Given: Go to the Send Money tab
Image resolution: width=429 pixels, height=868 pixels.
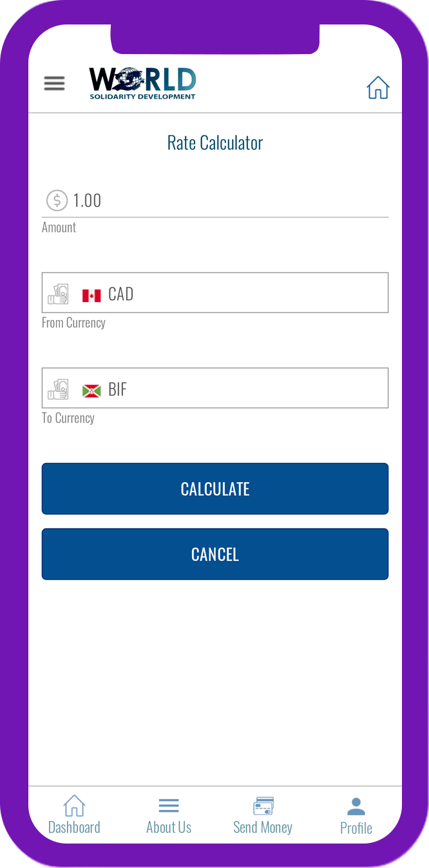Looking at the screenshot, I should [263, 815].
